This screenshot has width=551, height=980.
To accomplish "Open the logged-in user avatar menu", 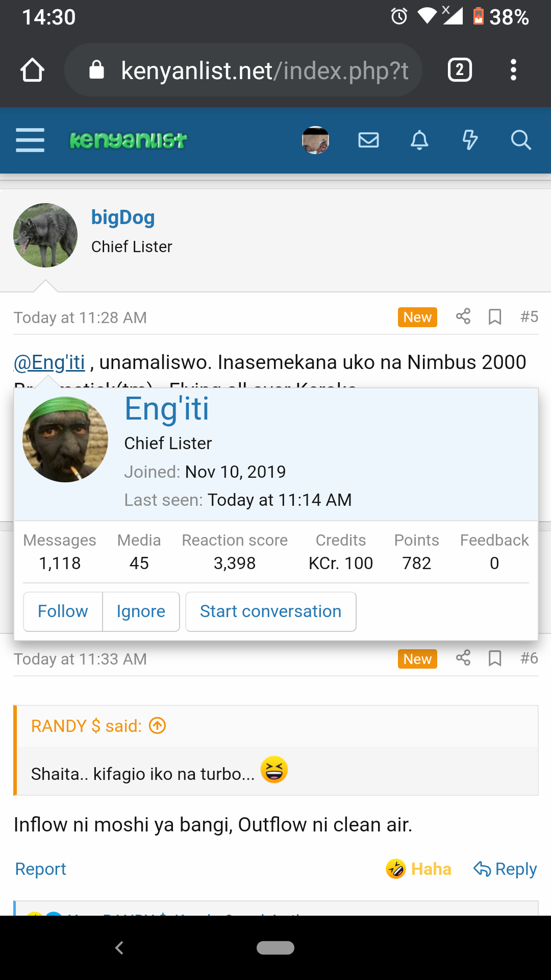I will pos(315,140).
